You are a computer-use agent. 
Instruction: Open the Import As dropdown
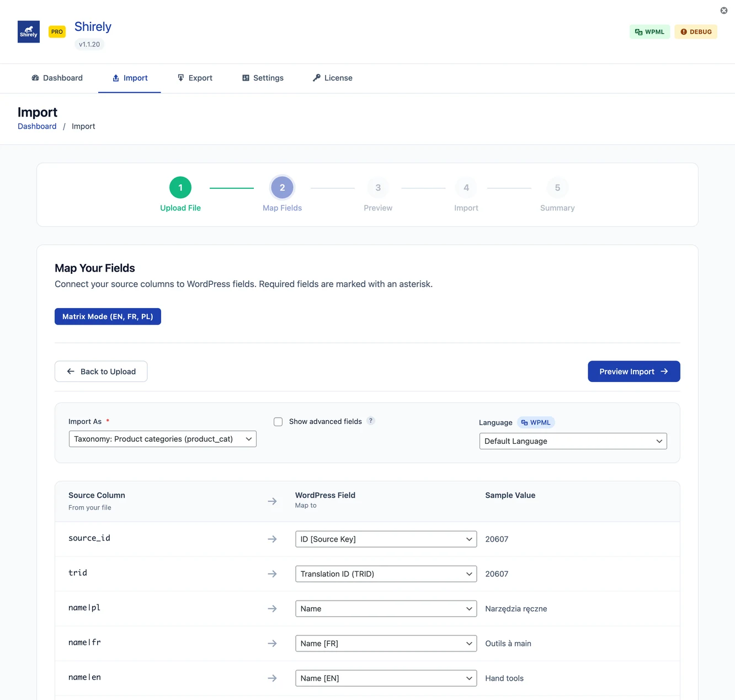(x=163, y=439)
